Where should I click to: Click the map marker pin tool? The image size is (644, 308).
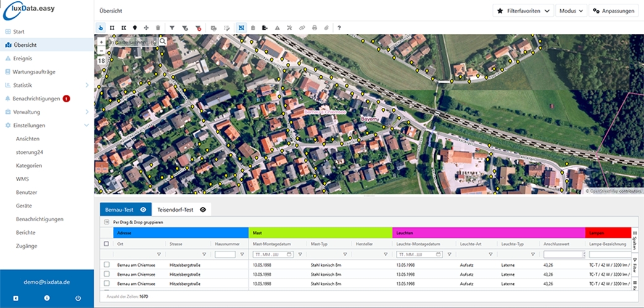135,28
